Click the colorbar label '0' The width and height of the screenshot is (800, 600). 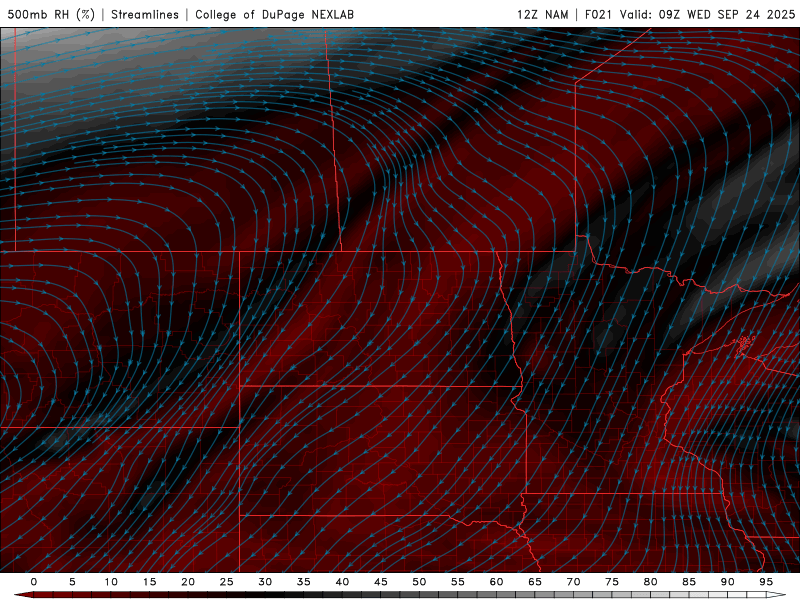(x=34, y=582)
